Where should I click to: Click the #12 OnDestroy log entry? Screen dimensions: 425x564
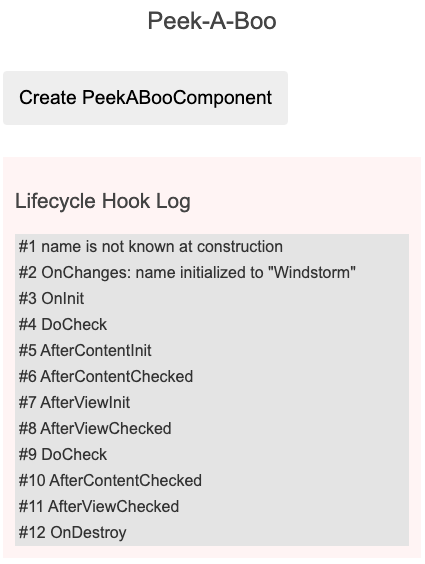[72, 532]
